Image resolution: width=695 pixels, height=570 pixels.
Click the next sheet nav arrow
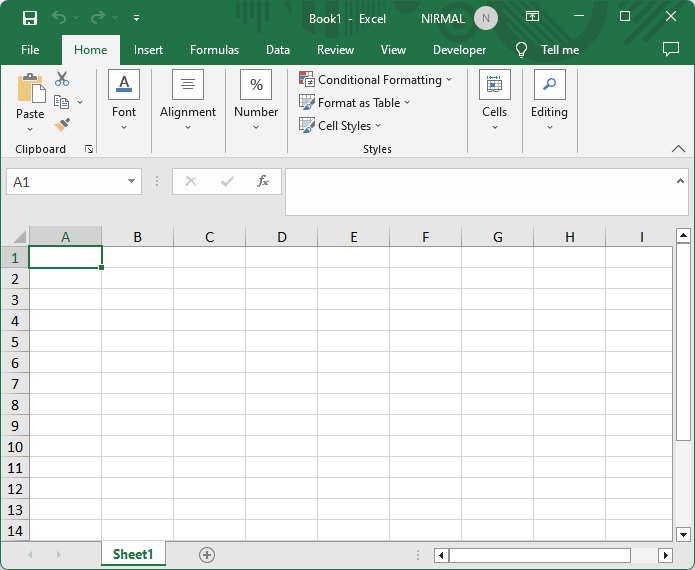(59, 554)
